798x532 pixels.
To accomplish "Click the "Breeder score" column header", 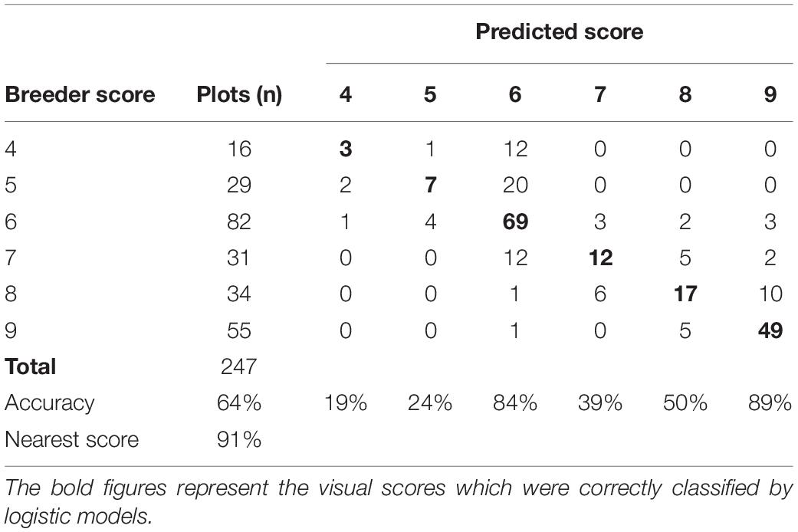I will coord(80,94).
